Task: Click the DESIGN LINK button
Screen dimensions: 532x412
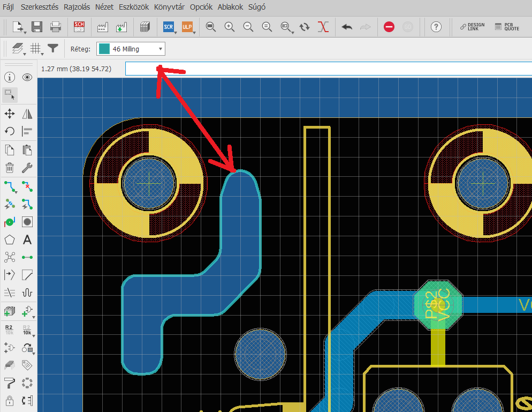Action: (x=472, y=27)
